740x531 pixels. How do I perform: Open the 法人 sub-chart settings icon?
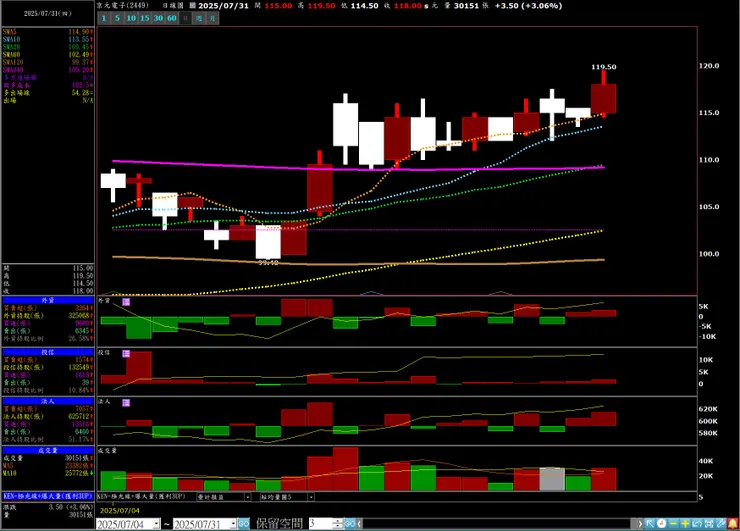(x=126, y=403)
